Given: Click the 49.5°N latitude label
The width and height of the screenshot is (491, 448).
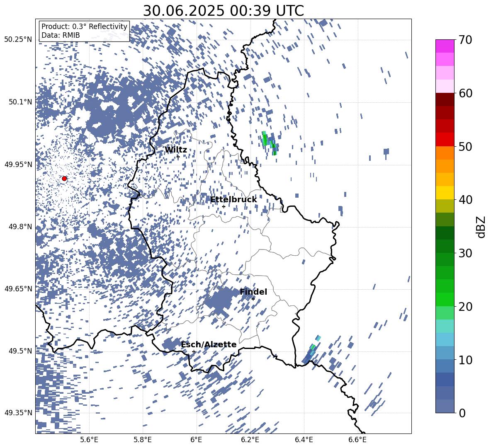Looking at the screenshot, I should tap(20, 351).
